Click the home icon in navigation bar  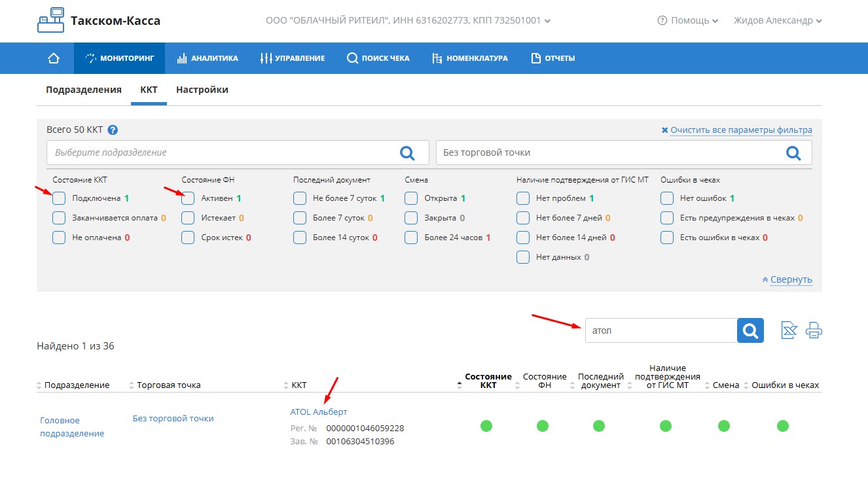[54, 58]
